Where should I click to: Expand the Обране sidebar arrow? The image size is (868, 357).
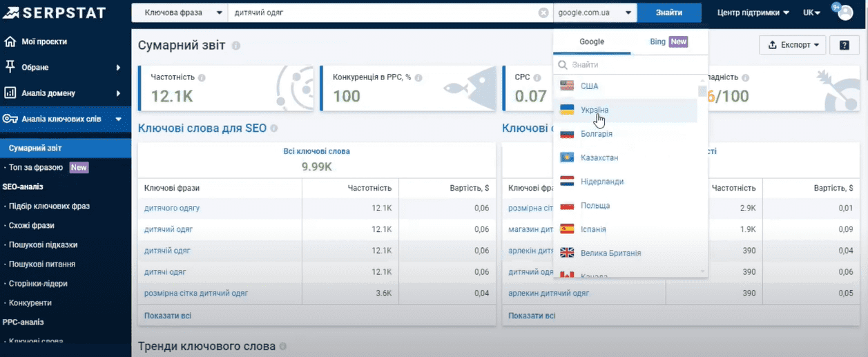[x=119, y=67]
